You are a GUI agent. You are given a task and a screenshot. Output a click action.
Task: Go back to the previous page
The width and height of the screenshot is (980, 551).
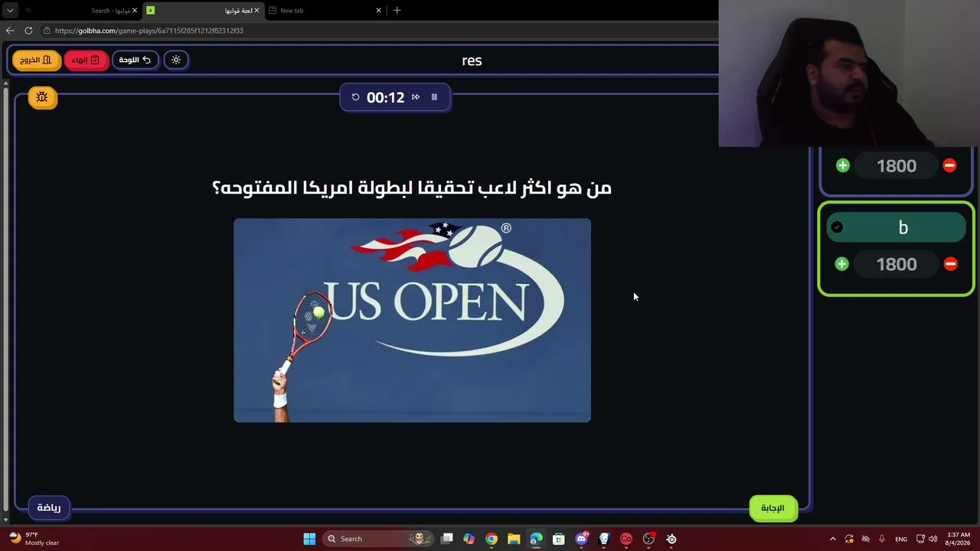point(10,31)
